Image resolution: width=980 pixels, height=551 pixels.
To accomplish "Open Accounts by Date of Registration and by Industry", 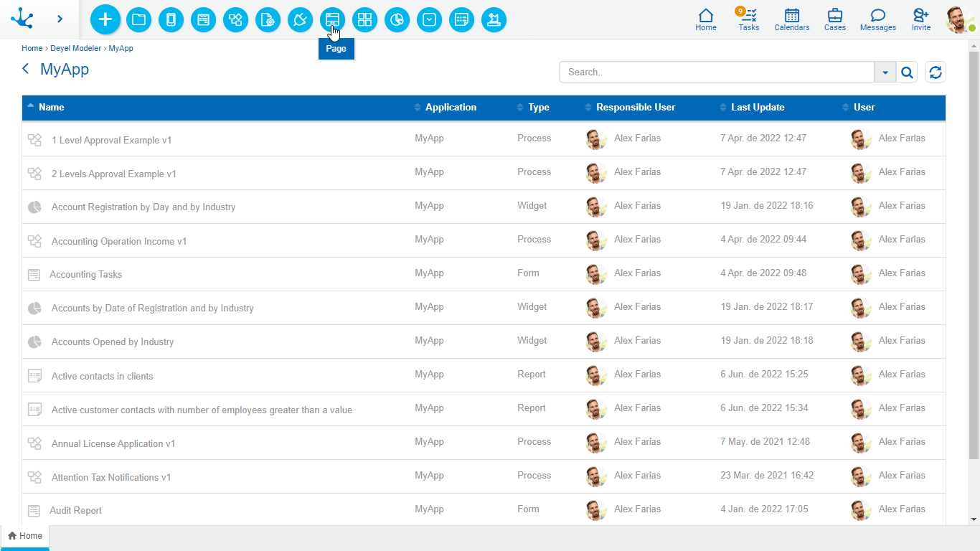I will (x=153, y=308).
